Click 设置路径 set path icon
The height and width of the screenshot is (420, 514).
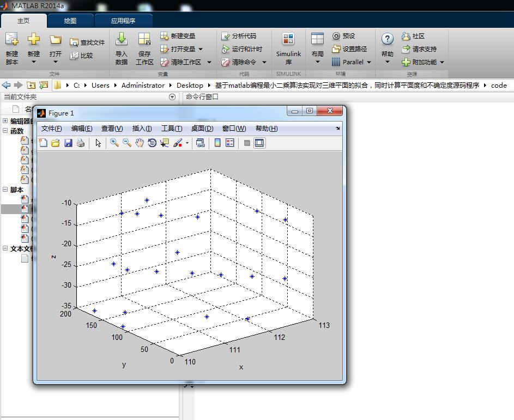click(336, 49)
